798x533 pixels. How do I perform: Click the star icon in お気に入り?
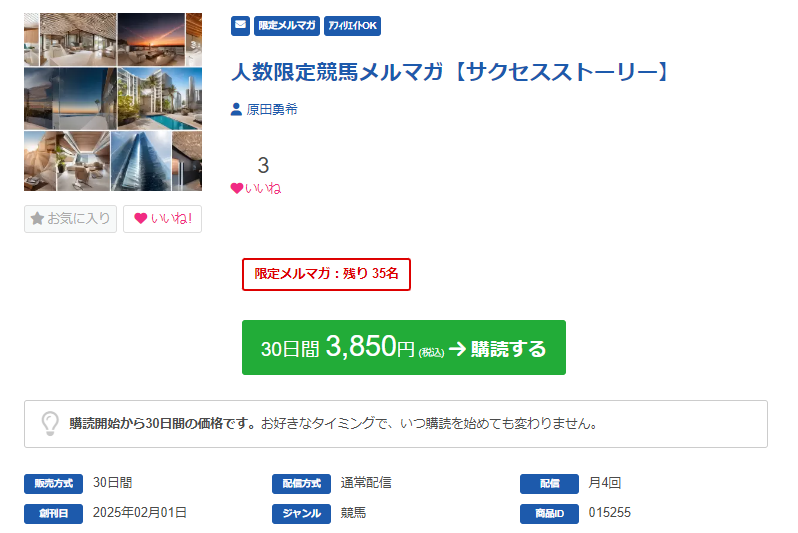point(37,218)
